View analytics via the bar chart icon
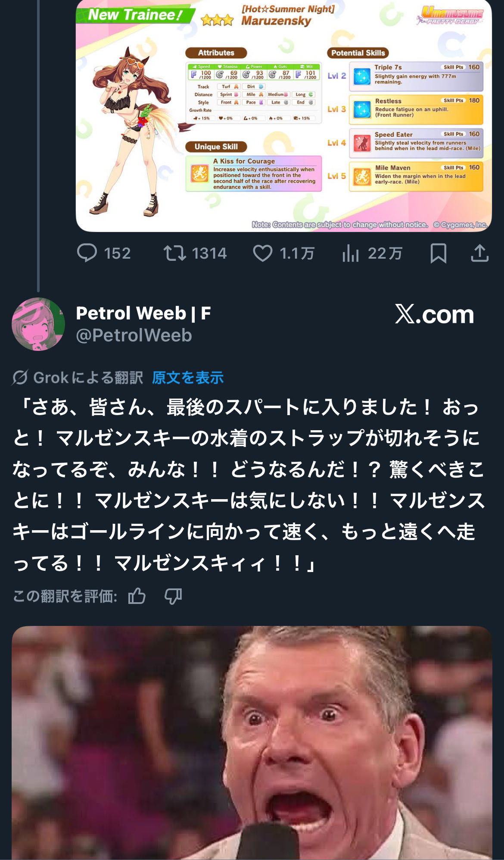The height and width of the screenshot is (860, 504). [x=351, y=253]
